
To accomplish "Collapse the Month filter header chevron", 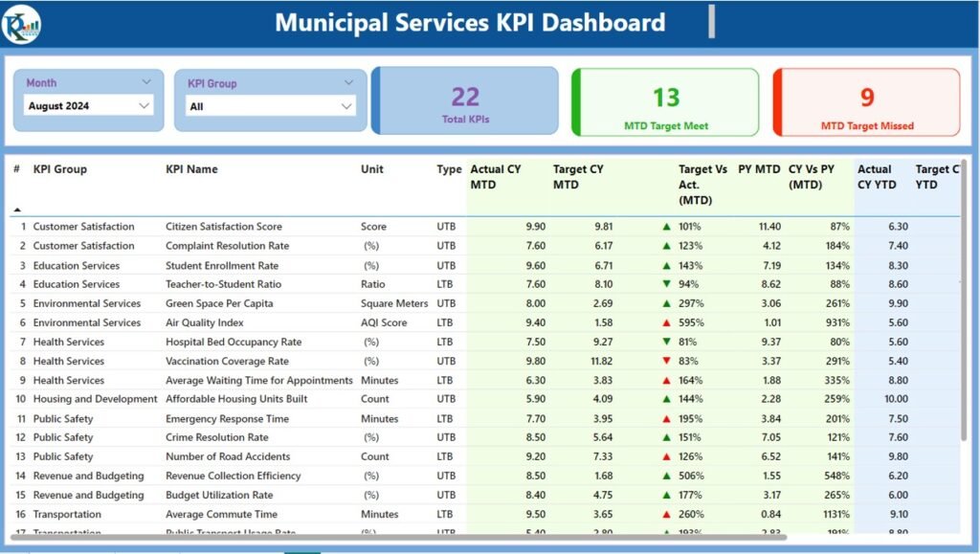I will (145, 82).
